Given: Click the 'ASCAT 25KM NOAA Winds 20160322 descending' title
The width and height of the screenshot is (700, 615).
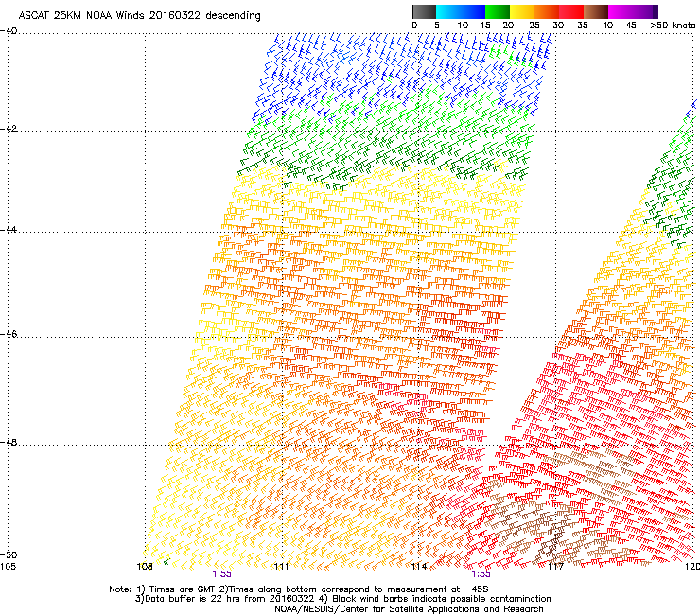Looking at the screenshot, I should 139,15.
